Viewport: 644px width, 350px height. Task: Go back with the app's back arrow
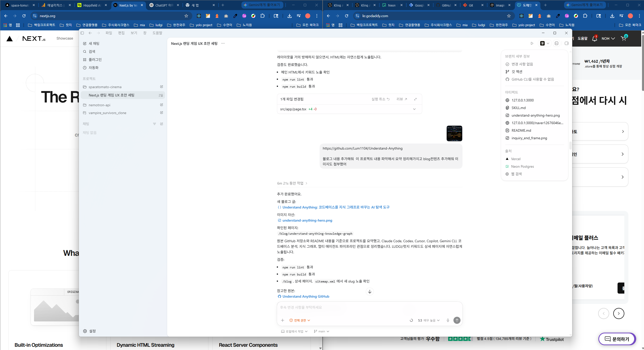90,33
